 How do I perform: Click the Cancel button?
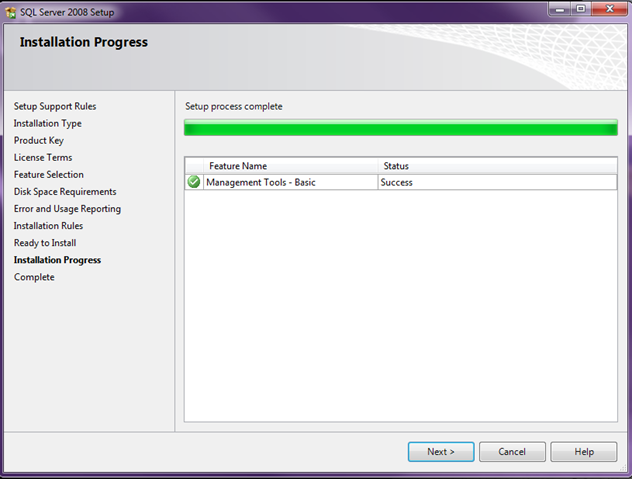[512, 452]
